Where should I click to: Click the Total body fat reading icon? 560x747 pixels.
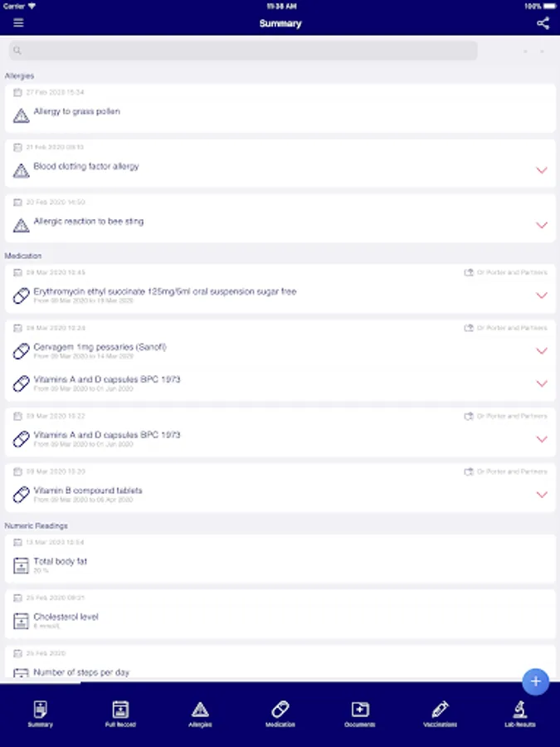[22, 565]
